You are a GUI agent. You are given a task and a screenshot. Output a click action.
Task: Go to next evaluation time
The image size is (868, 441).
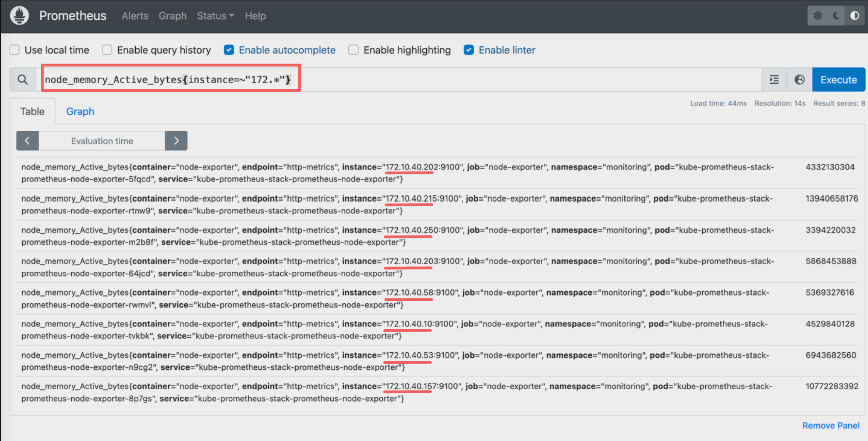click(x=176, y=141)
